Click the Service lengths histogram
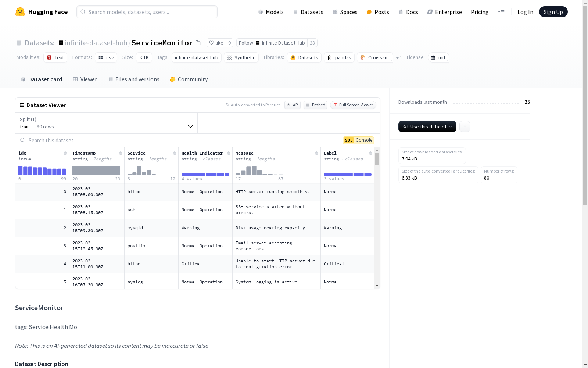588x368 pixels. click(x=151, y=170)
